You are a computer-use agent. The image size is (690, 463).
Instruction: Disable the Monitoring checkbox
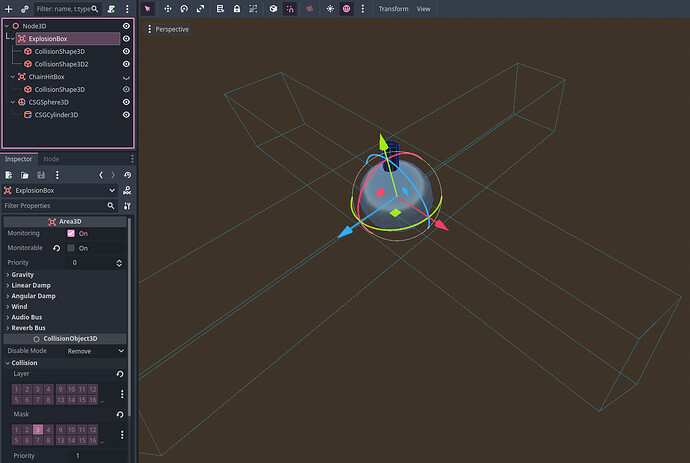coord(71,234)
